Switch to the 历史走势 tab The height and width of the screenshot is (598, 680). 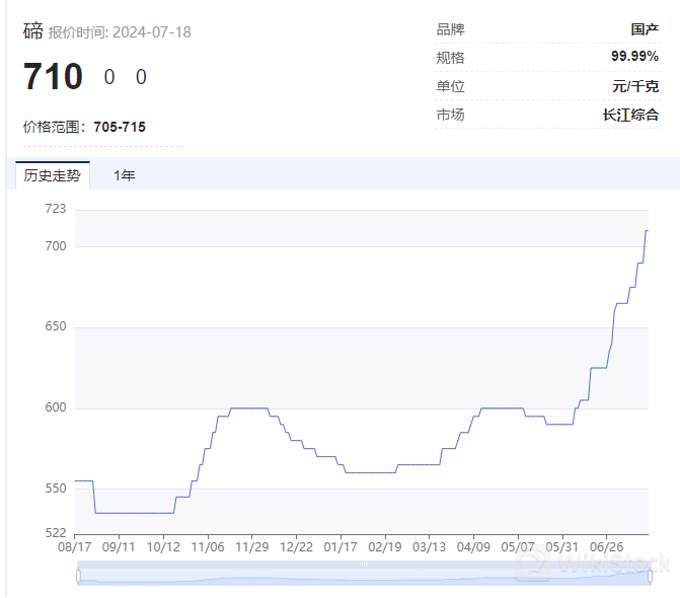click(x=52, y=175)
